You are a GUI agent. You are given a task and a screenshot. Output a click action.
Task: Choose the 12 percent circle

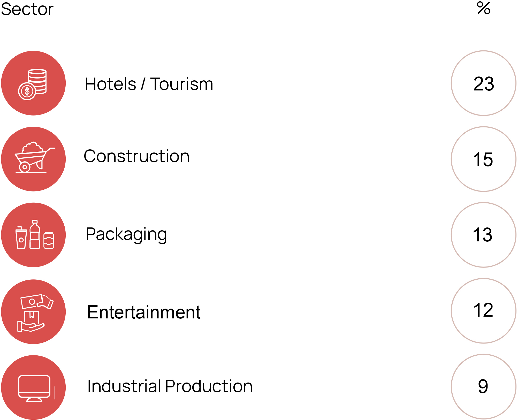(x=483, y=311)
